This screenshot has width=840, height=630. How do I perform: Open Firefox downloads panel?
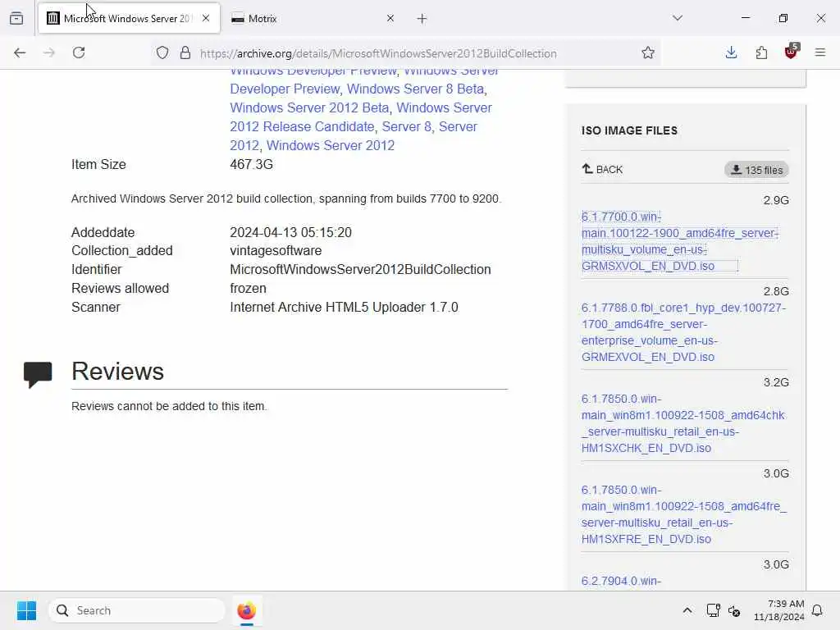click(x=731, y=52)
